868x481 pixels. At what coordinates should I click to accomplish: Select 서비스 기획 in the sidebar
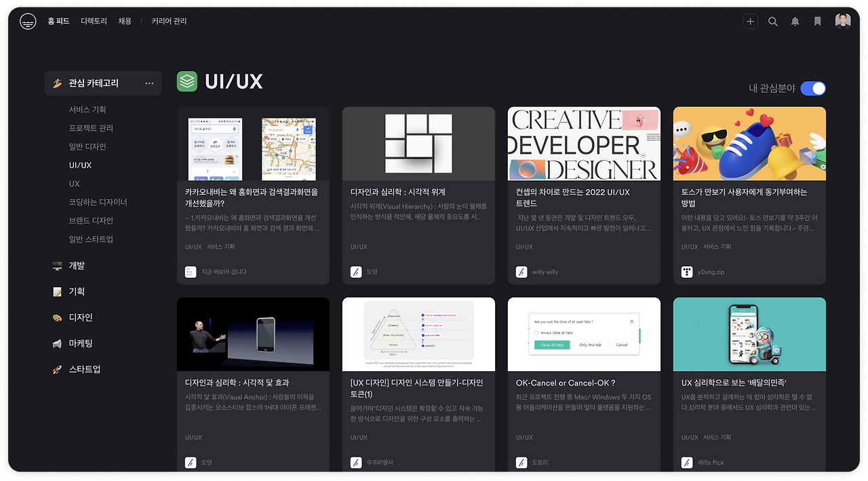(87, 110)
